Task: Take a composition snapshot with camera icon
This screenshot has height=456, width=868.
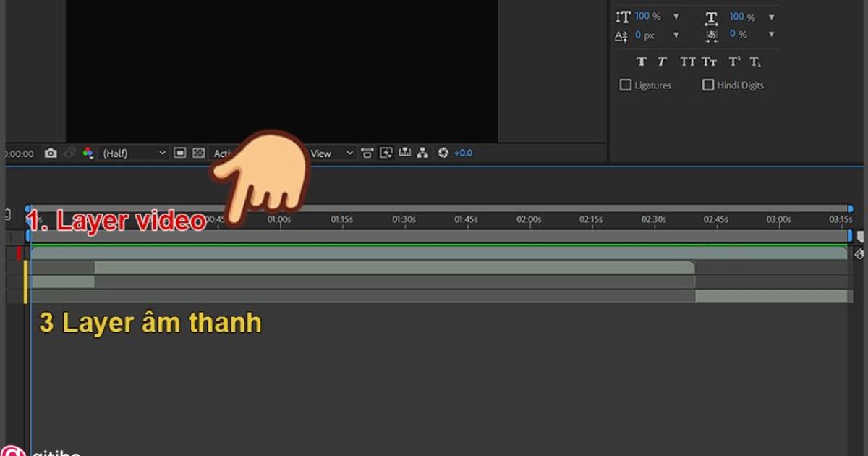Action: click(x=49, y=153)
